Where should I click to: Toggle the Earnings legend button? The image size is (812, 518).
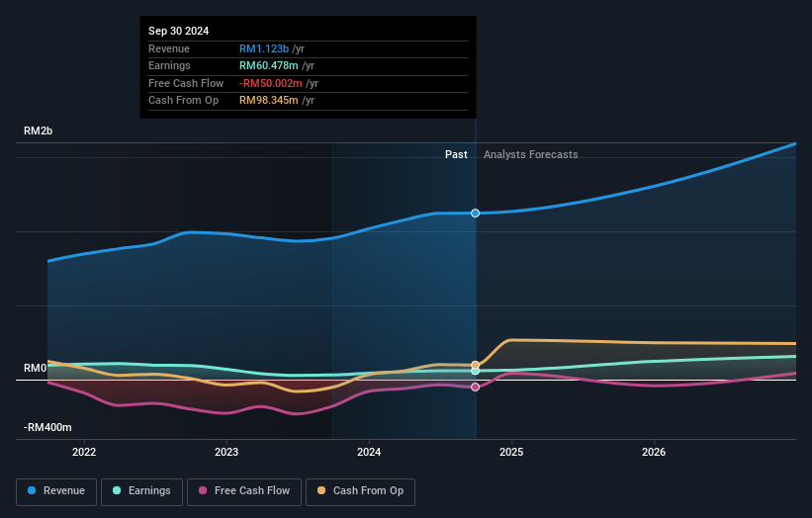141,491
